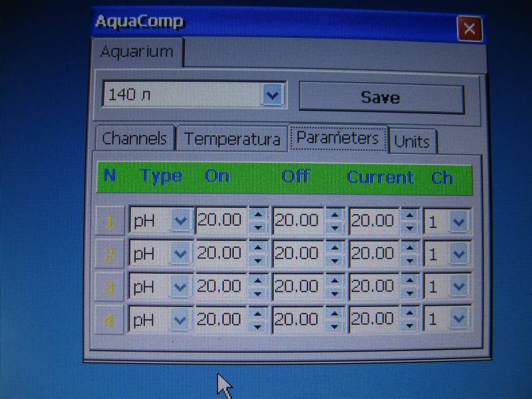Expand row 3 Type pH dropdown
This screenshot has width=532, height=399.
click(180, 287)
